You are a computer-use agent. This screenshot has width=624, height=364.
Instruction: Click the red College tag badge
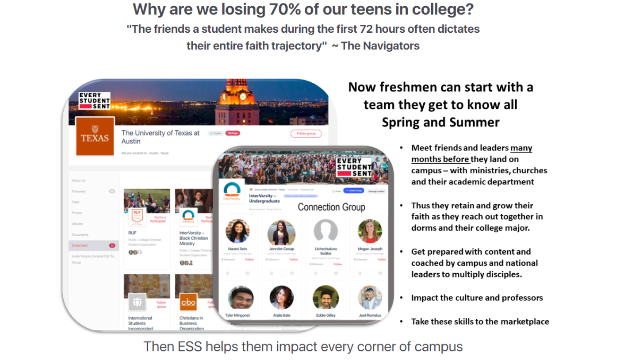click(233, 133)
